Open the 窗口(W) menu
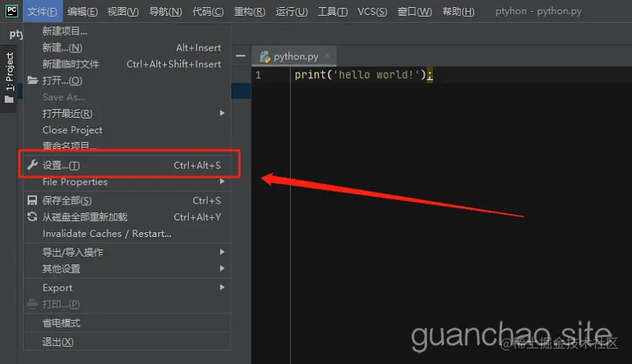632x364 pixels. point(414,11)
